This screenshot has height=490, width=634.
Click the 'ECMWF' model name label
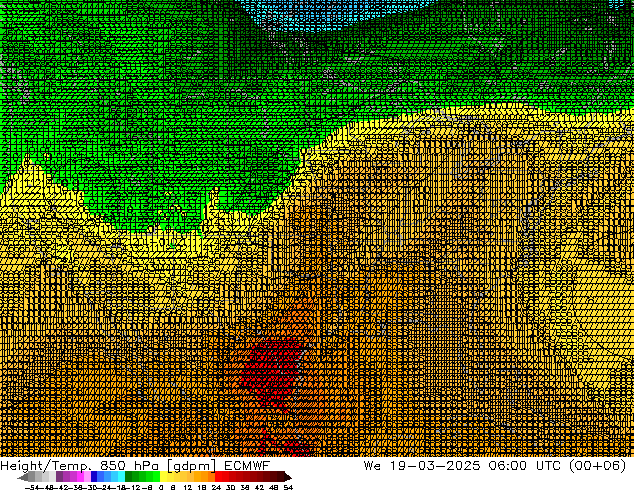pos(247,466)
